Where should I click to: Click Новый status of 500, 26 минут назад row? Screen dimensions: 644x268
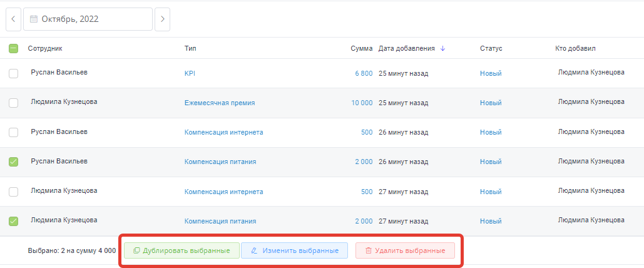[491, 132]
